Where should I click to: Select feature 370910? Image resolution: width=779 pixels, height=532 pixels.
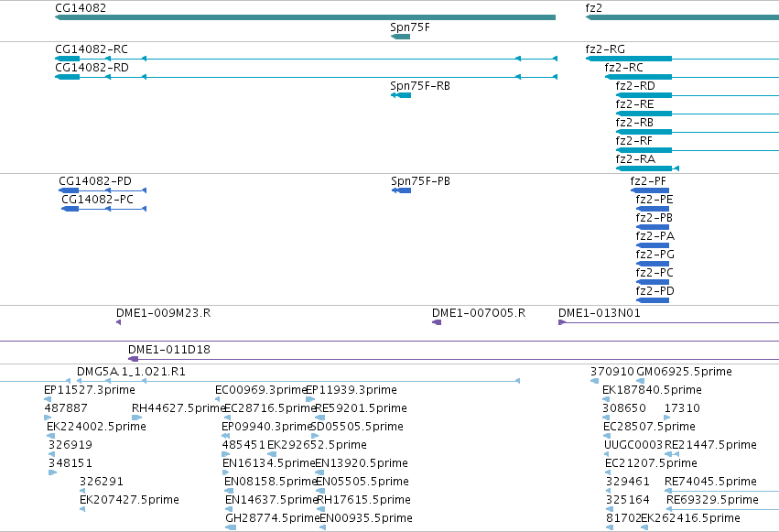[595, 381]
